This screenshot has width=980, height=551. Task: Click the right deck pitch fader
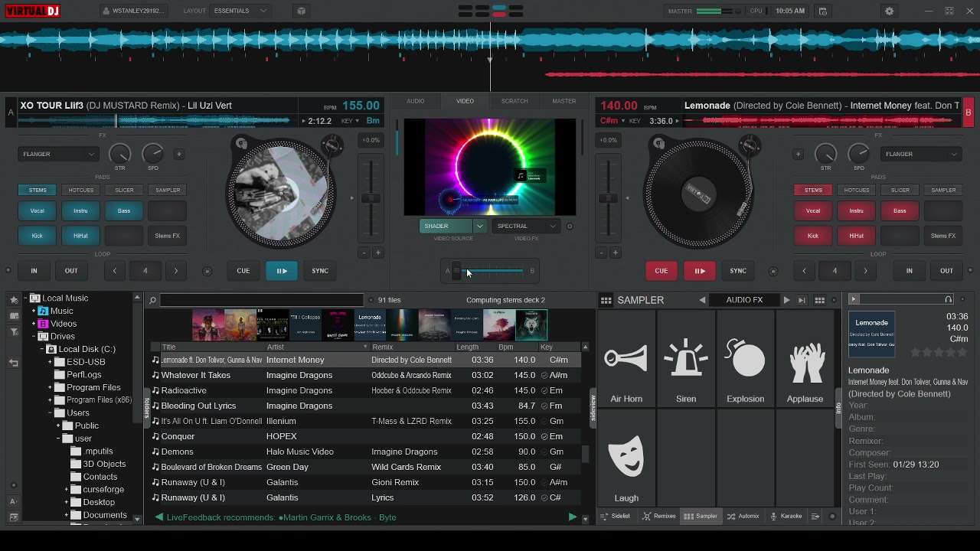pos(609,198)
